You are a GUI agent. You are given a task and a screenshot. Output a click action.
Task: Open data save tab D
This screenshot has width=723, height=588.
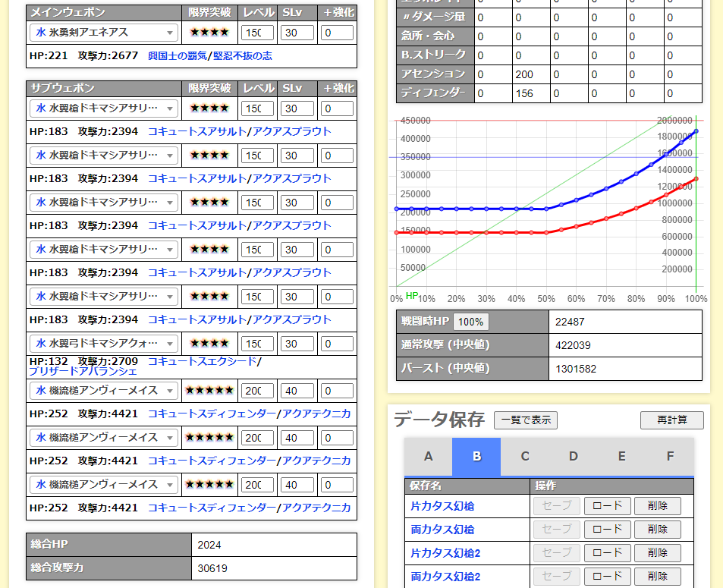573,457
